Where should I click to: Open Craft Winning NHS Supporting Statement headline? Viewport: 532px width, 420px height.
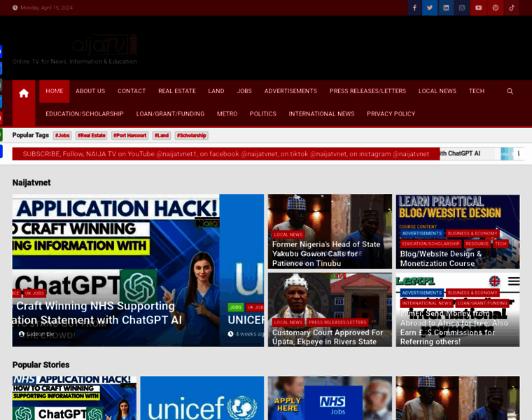click(99, 313)
